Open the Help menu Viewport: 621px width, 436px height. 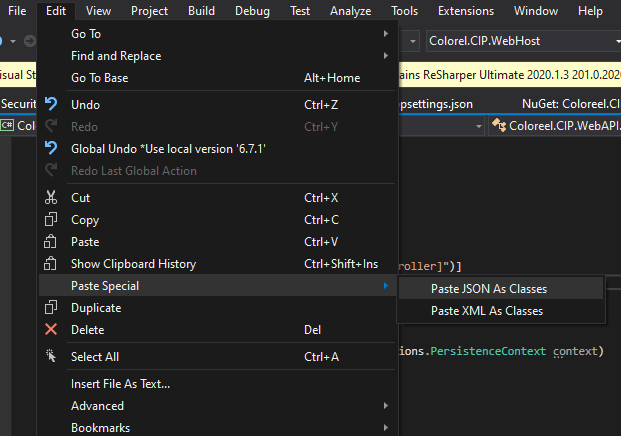(x=590, y=11)
